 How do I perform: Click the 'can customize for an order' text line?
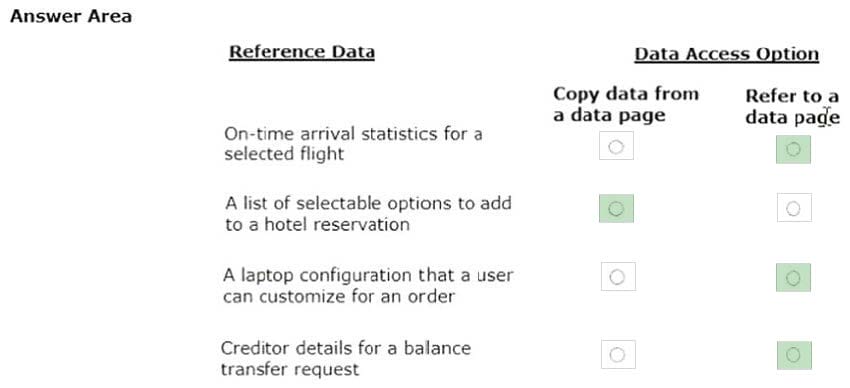338,296
